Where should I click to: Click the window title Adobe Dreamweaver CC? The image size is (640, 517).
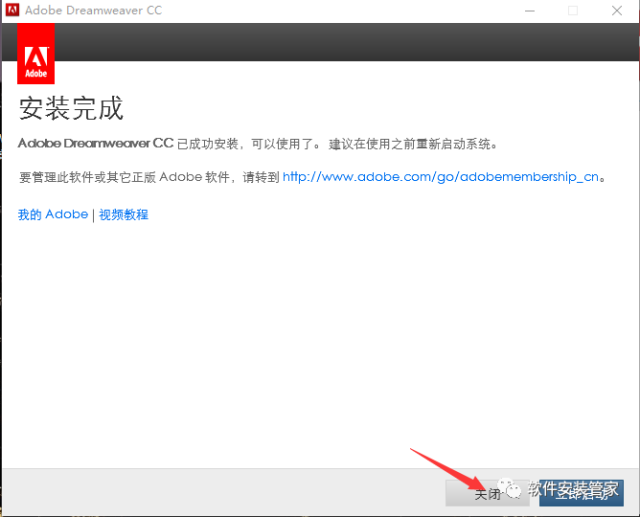tap(99, 11)
